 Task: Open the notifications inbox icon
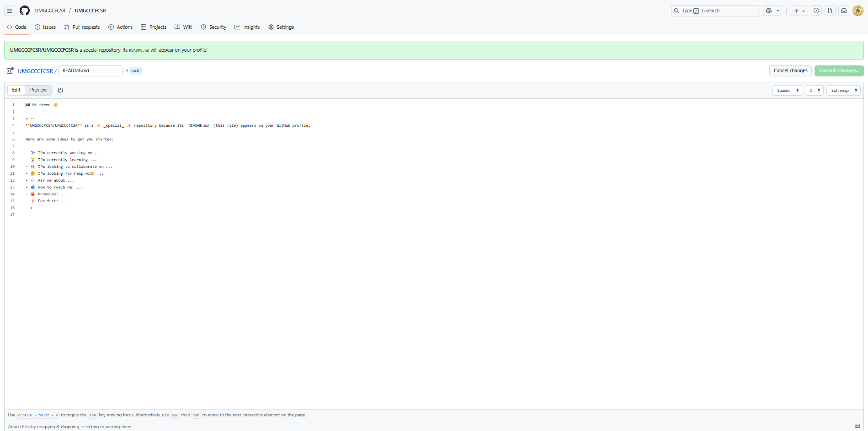click(844, 11)
